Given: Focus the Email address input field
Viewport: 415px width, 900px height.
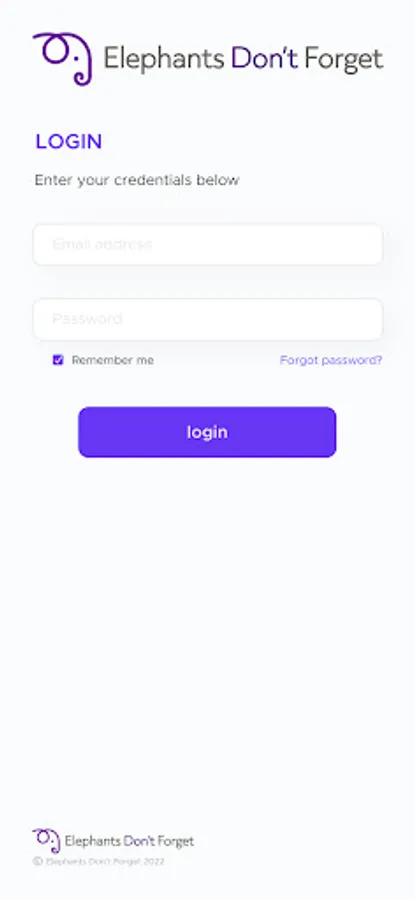Looking at the screenshot, I should pos(208,245).
